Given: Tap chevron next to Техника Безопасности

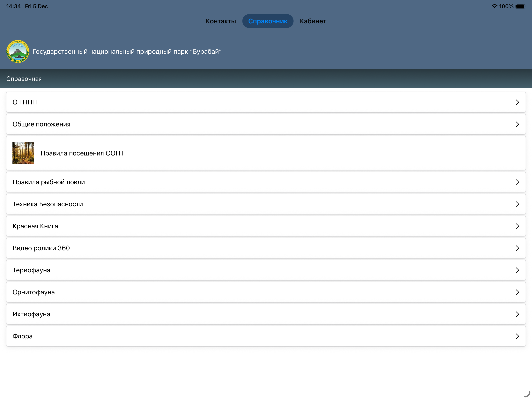Looking at the screenshot, I should click(x=517, y=204).
